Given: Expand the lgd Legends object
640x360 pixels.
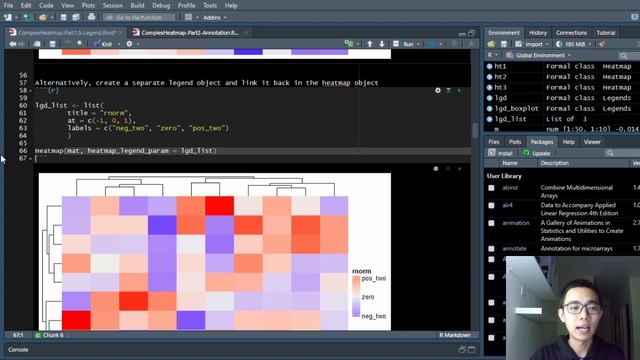Looking at the screenshot, I should coord(489,98).
